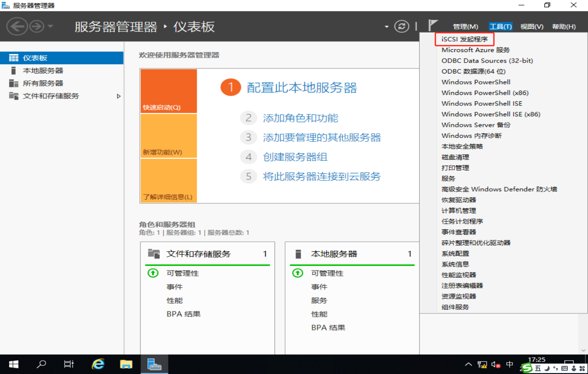Screen dimensions: 588x374
Task: Click the 添加角色和功能 link
Action: [300, 118]
